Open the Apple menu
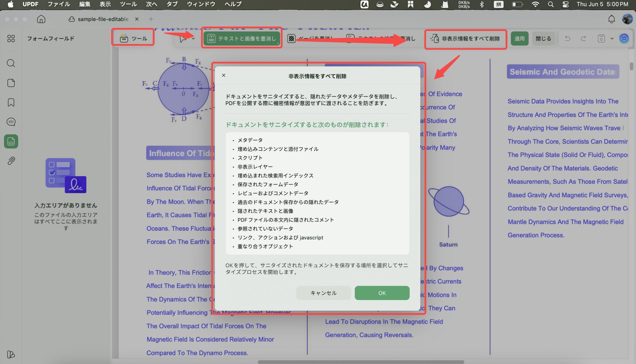 coord(10,4)
